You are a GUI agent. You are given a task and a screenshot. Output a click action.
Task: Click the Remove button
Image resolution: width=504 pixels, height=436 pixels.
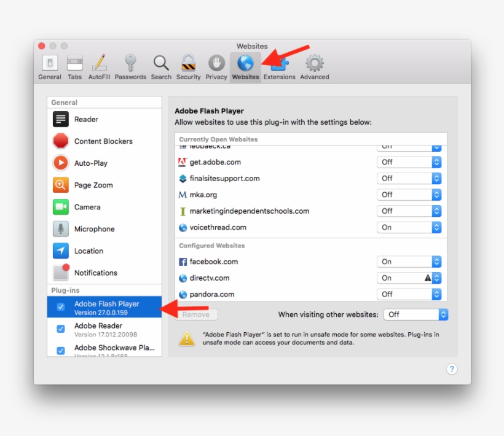pyautogui.click(x=196, y=314)
